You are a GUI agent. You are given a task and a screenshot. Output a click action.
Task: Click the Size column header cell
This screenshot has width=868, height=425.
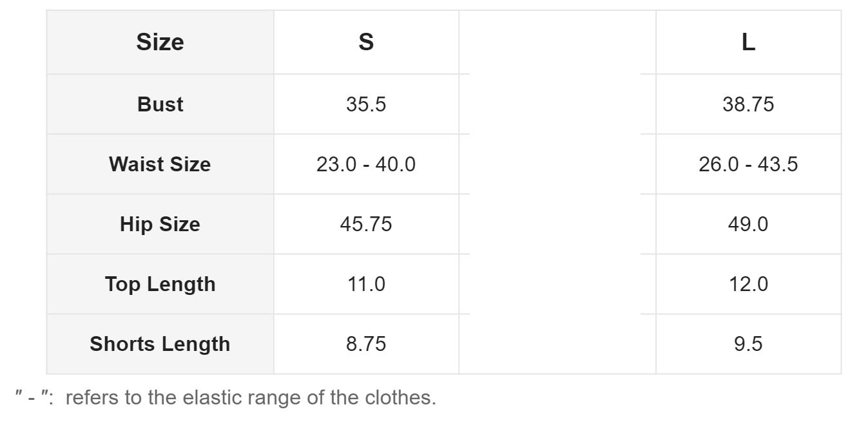click(x=160, y=42)
